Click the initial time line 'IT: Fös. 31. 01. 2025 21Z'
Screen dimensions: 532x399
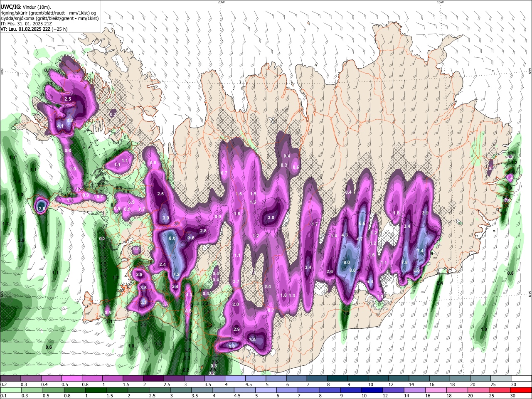click(x=26, y=24)
